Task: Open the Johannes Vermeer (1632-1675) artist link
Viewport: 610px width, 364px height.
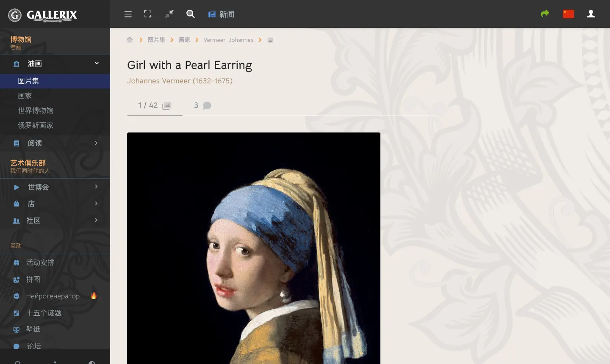Action: (x=180, y=81)
